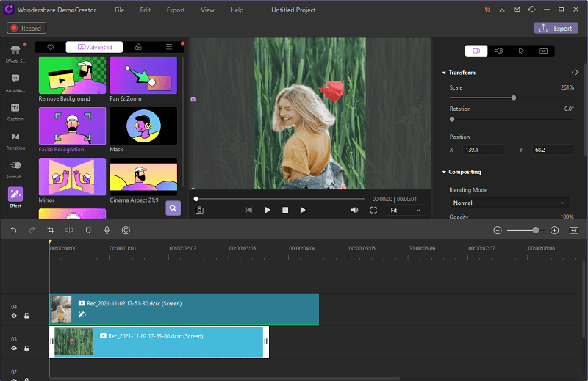Zoom in the timeline
The image size is (588, 381).
(x=555, y=231)
